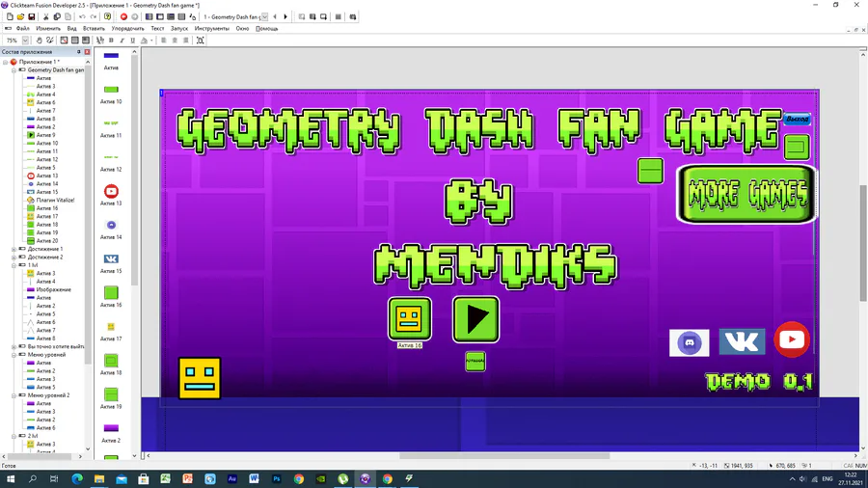This screenshot has height=488, width=868.
Task: Collapse the 1 М frame node
Action: (14, 265)
